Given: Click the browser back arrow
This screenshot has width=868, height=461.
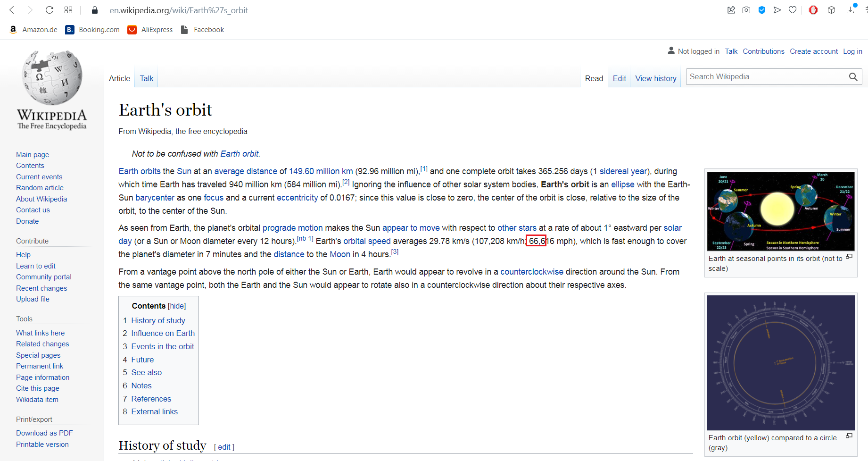Looking at the screenshot, I should pos(12,10).
